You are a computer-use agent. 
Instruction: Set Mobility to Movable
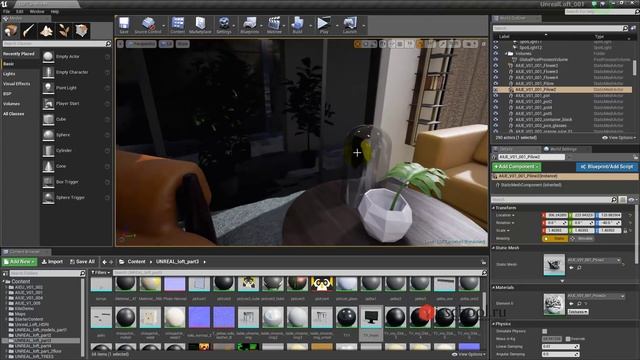click(582, 238)
